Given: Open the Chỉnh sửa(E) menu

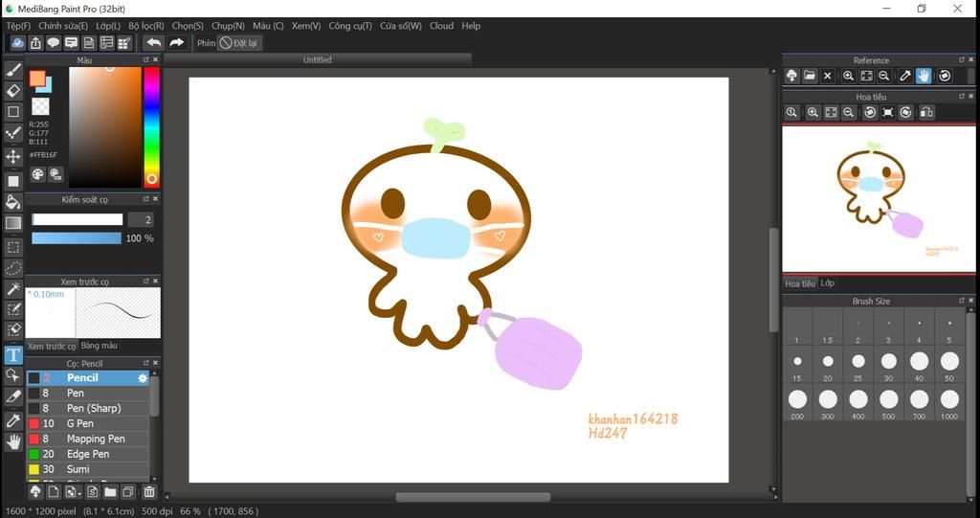Looking at the screenshot, I should click(x=63, y=26).
